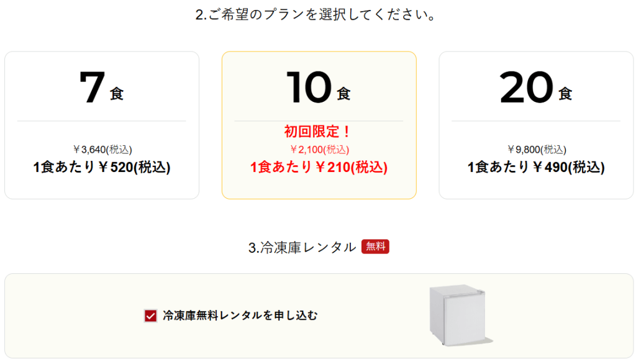
Task: Click the 食 unit in the 20食 card
Action: tap(565, 94)
